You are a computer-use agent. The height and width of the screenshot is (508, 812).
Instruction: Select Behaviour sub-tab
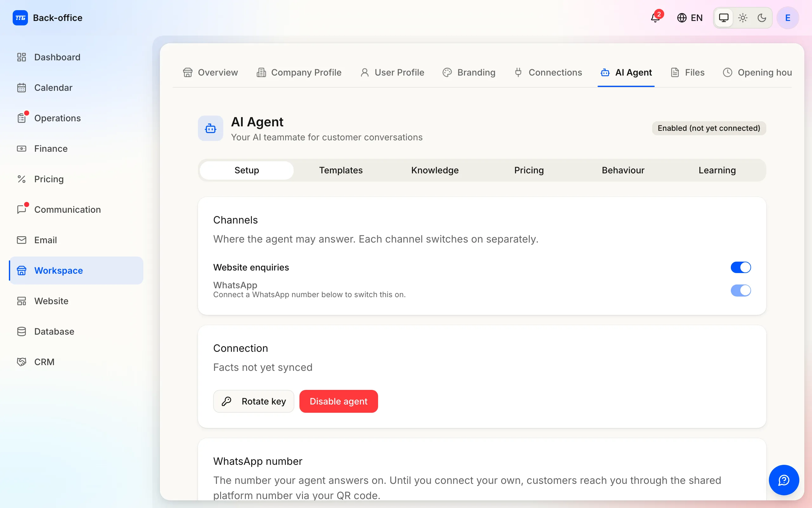tap(623, 170)
